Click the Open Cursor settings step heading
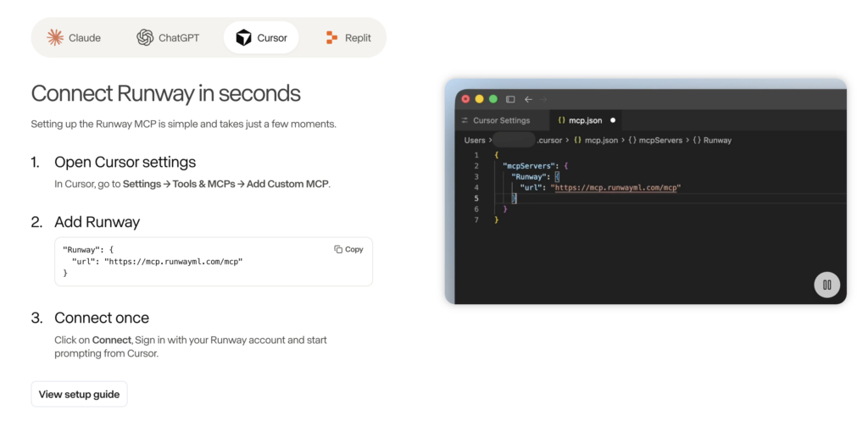This screenshot has height=421, width=868. (125, 162)
